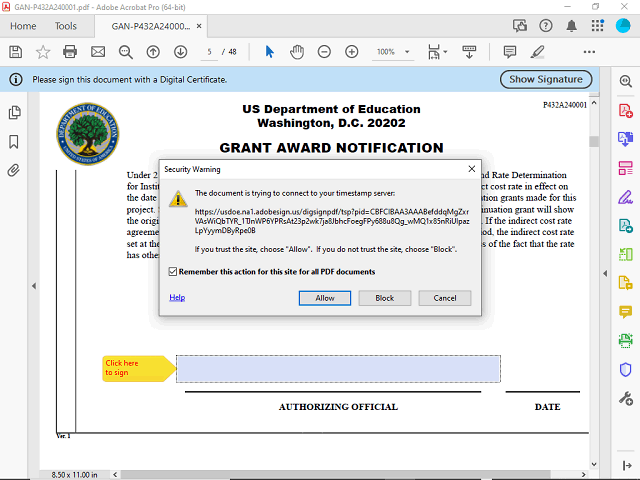This screenshot has height=480, width=640.
Task: Uncheck Remember this action checkbox
Action: (x=173, y=272)
